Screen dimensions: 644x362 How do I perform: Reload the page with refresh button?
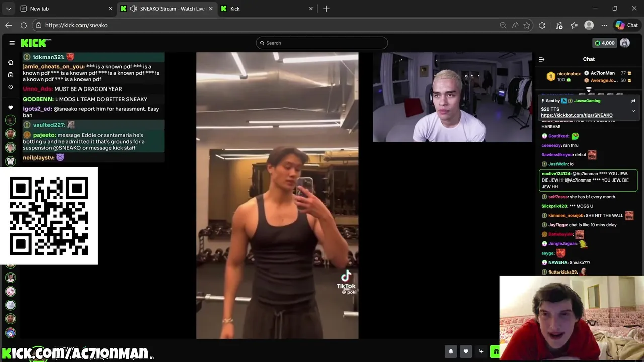[24, 25]
